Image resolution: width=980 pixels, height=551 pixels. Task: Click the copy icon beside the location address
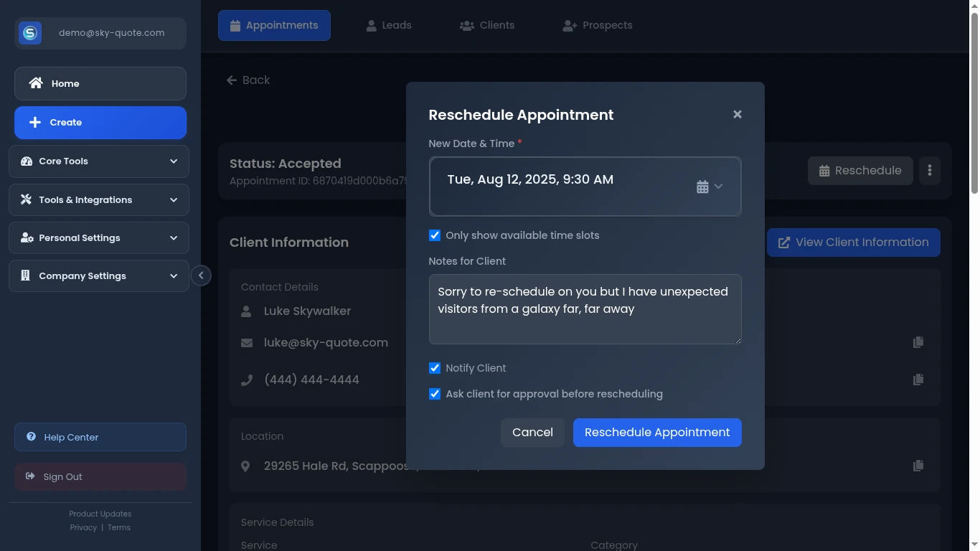tap(918, 466)
